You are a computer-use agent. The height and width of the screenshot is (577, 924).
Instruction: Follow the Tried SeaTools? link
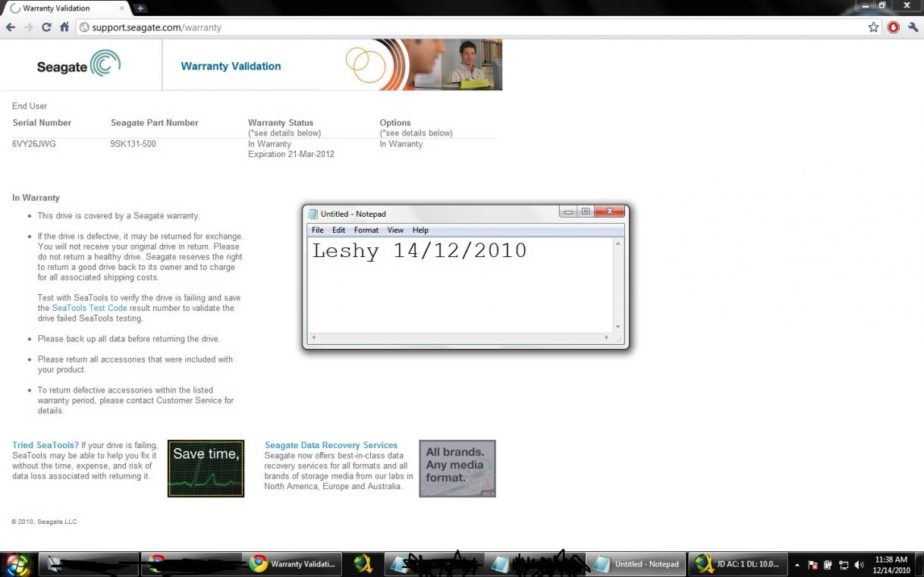click(46, 445)
